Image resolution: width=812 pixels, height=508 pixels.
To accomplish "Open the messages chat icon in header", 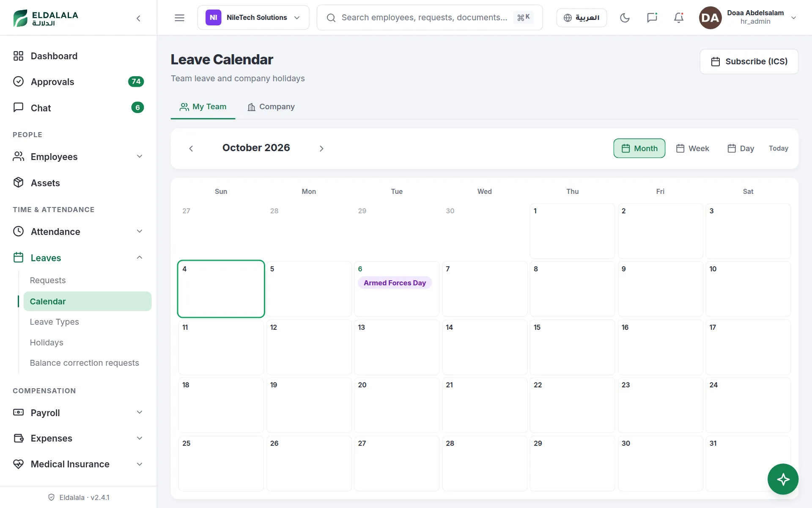I will click(x=652, y=18).
